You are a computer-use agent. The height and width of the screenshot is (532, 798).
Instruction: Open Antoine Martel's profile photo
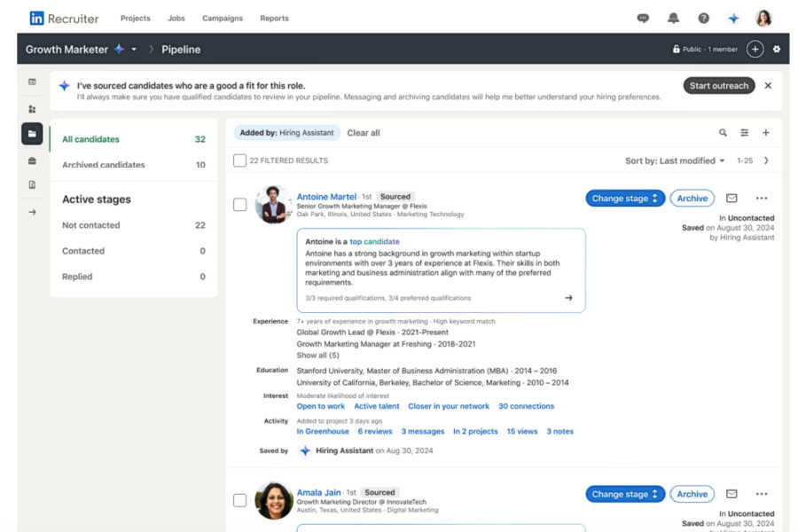273,205
